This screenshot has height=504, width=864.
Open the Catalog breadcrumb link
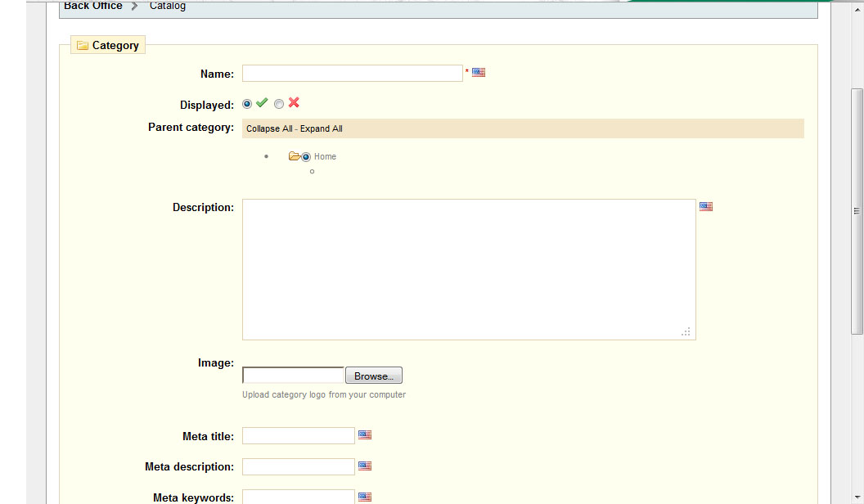click(x=168, y=6)
